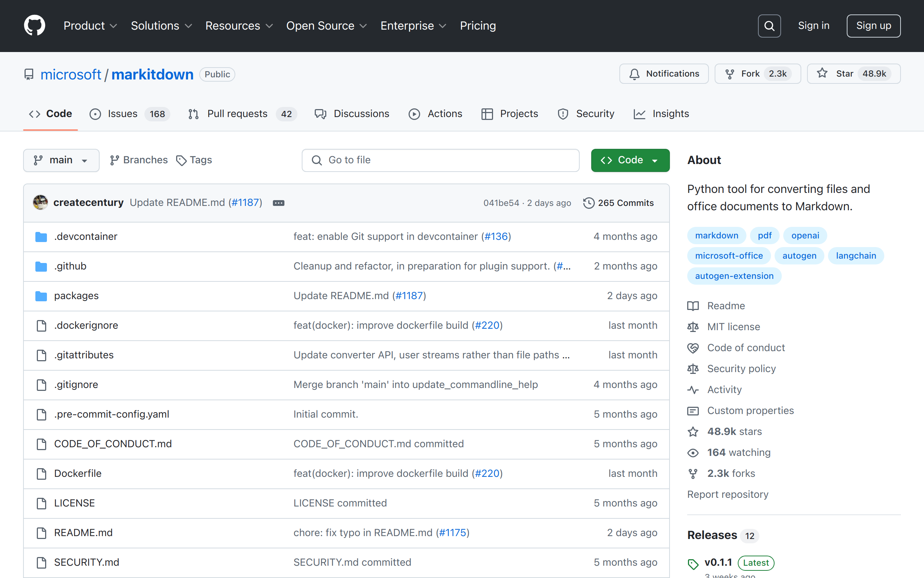The image size is (924, 578).
Task: Click the Notifications bell icon
Action: [634, 74]
